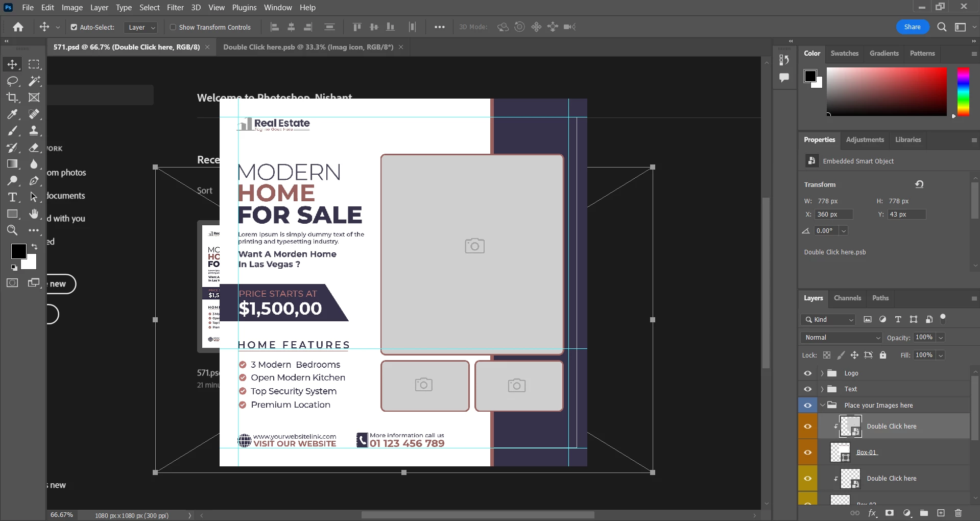Open the Opacity slider dropdown arrow
Screen dimensions: 980x521
point(941,338)
